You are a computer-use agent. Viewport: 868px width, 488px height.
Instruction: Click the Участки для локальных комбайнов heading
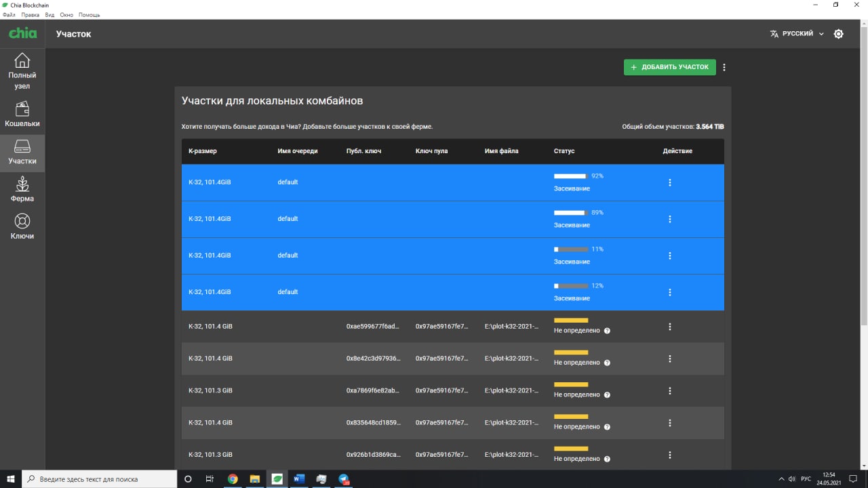(x=273, y=101)
